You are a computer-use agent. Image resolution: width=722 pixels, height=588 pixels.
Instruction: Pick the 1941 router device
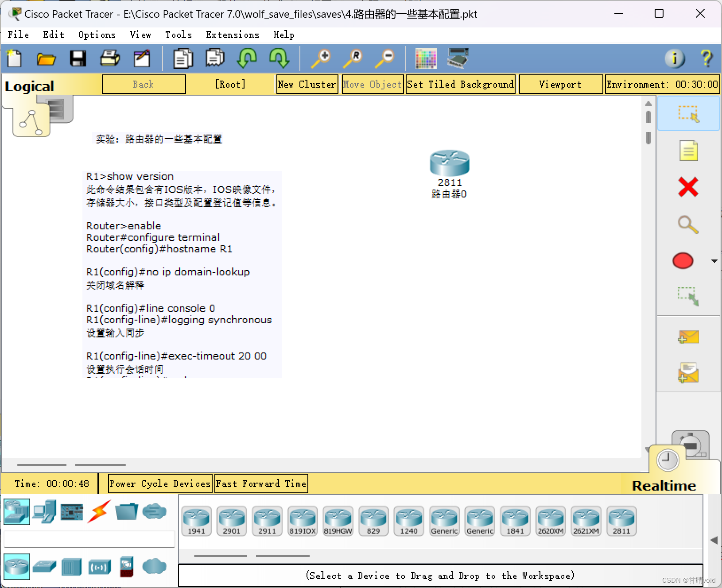[x=196, y=521]
